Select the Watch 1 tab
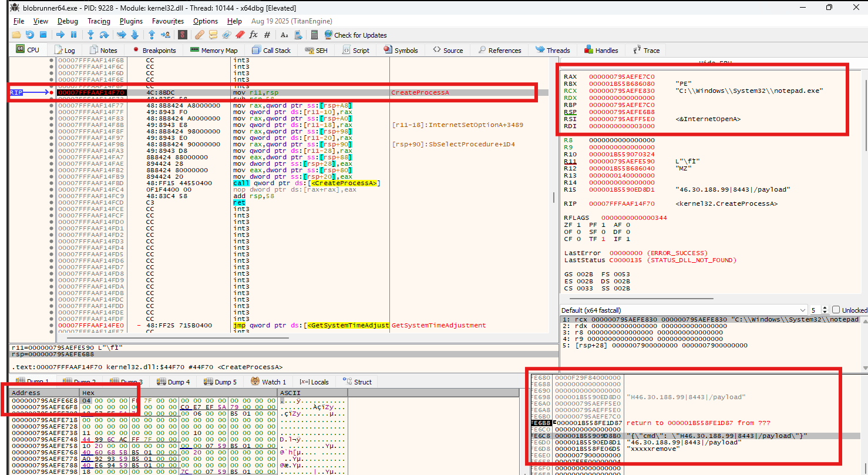This screenshot has width=868, height=475. click(x=268, y=382)
